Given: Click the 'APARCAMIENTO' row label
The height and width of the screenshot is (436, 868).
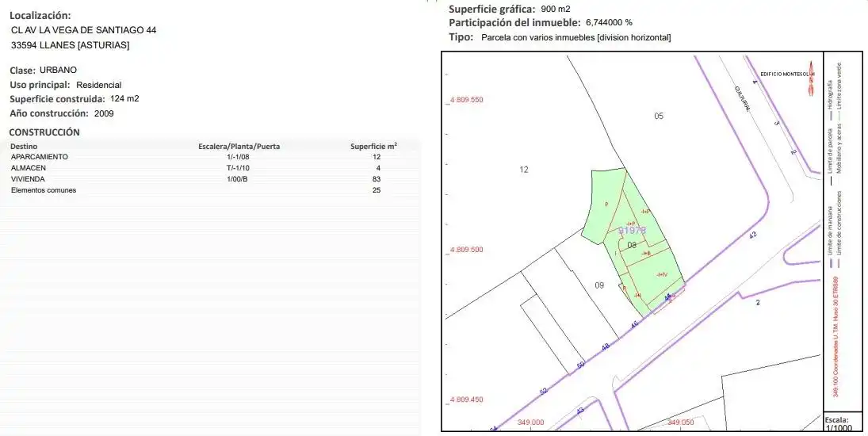Looking at the screenshot, I should pos(40,157).
